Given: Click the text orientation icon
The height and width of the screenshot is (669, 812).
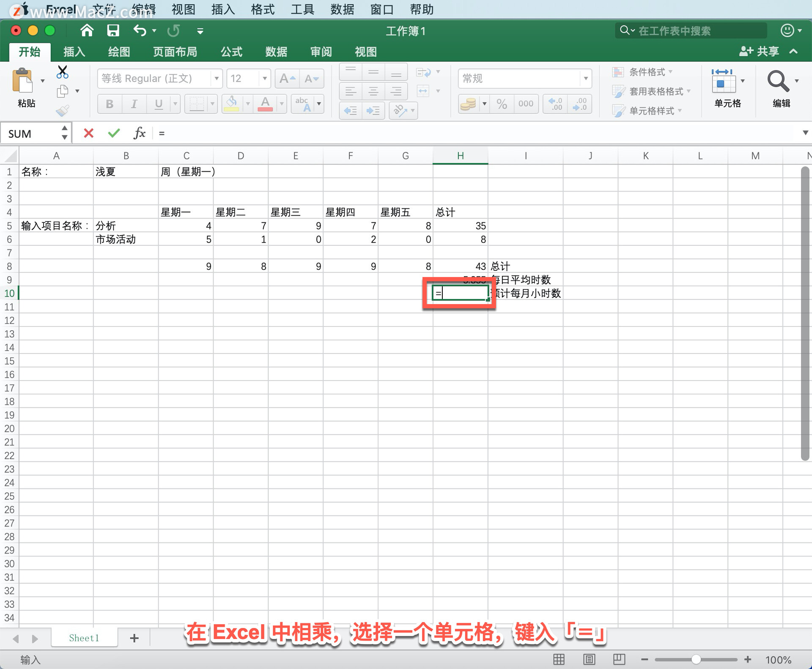Looking at the screenshot, I should coord(400,111).
